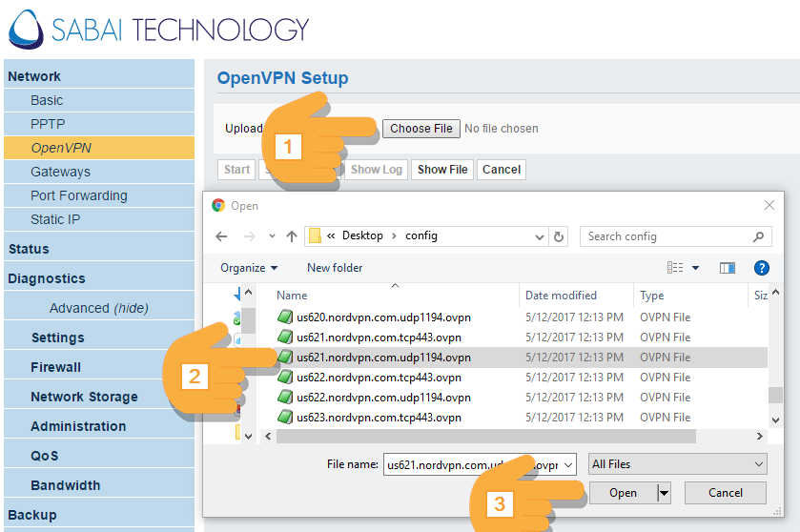This screenshot has width=800, height=532.
Task: Expand the address bar path dropdown
Action: [540, 236]
